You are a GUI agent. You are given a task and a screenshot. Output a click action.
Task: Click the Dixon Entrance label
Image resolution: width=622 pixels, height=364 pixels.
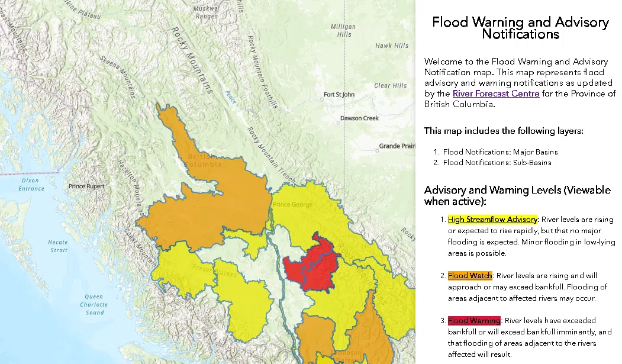(x=31, y=185)
